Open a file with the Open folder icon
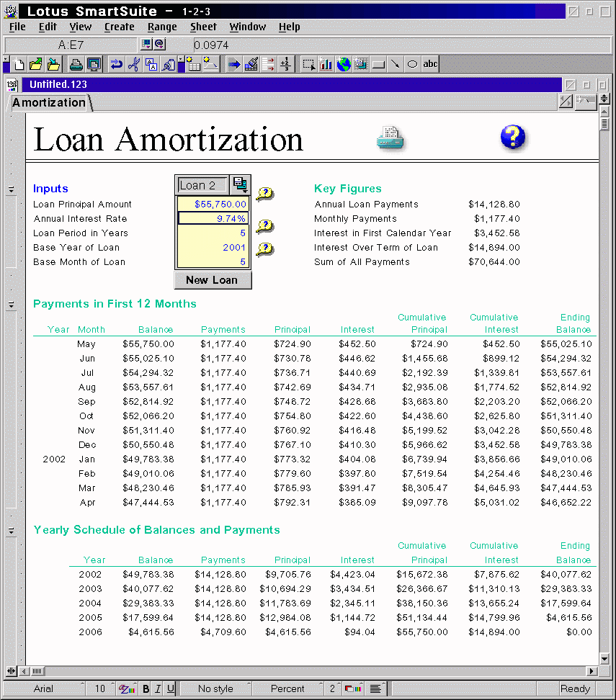616x700 pixels. [36, 65]
